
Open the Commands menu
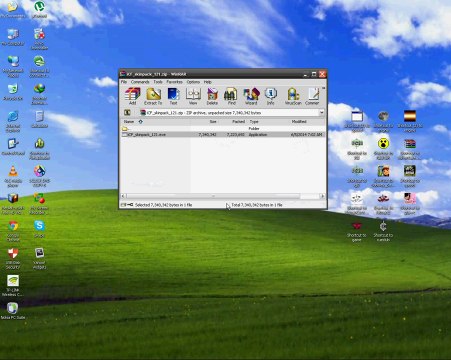coord(140,82)
